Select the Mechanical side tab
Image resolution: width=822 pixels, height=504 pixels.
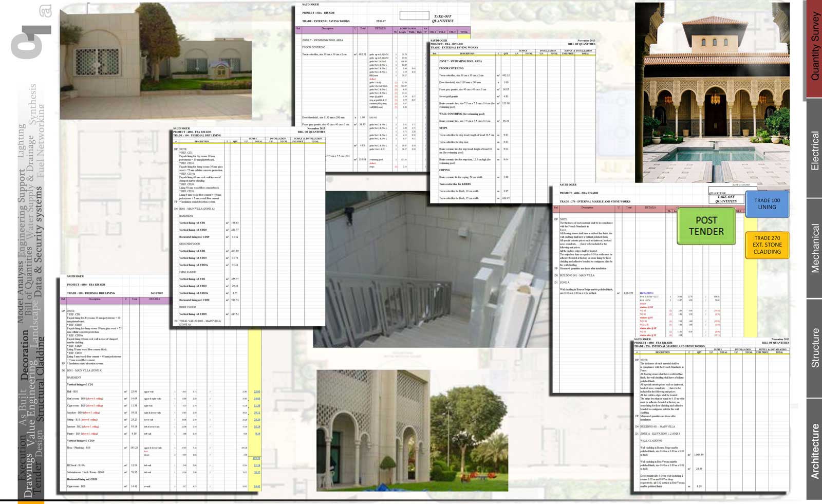coord(814,248)
